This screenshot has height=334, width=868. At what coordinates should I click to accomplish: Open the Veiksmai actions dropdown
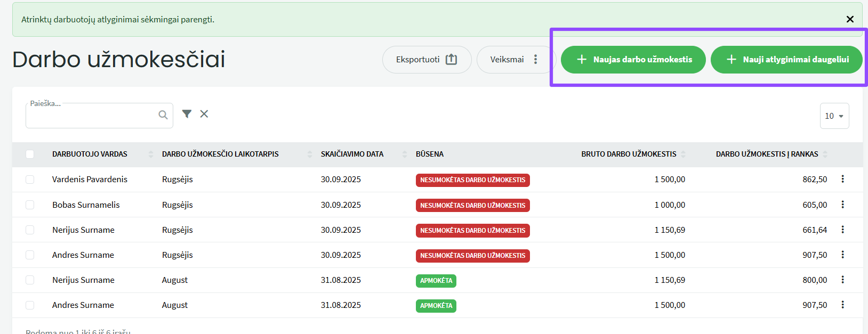[515, 60]
